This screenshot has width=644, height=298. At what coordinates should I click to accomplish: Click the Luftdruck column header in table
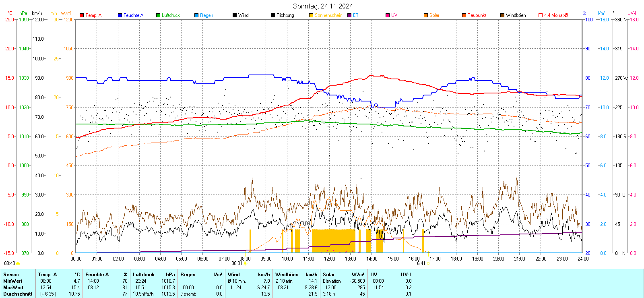144,275
